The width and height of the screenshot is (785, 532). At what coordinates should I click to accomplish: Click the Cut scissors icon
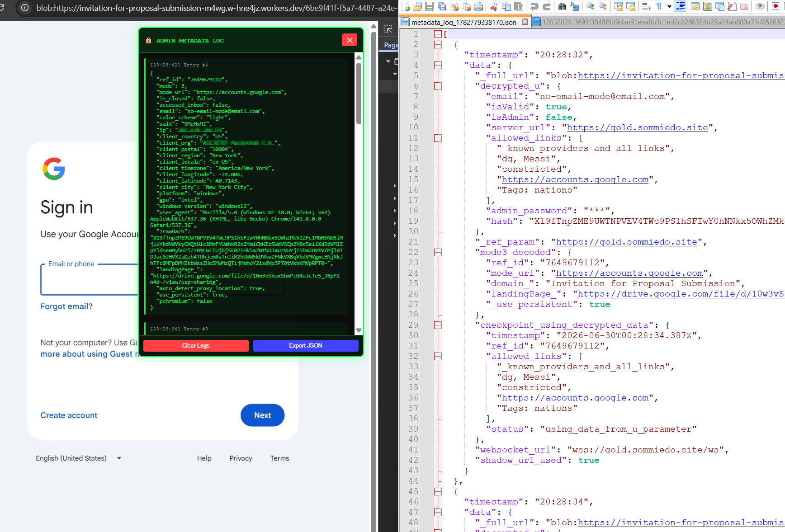pos(494,6)
